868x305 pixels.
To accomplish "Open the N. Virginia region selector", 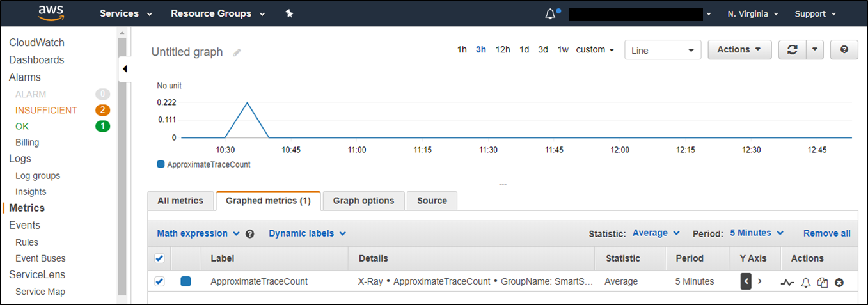I will pyautogui.click(x=753, y=13).
